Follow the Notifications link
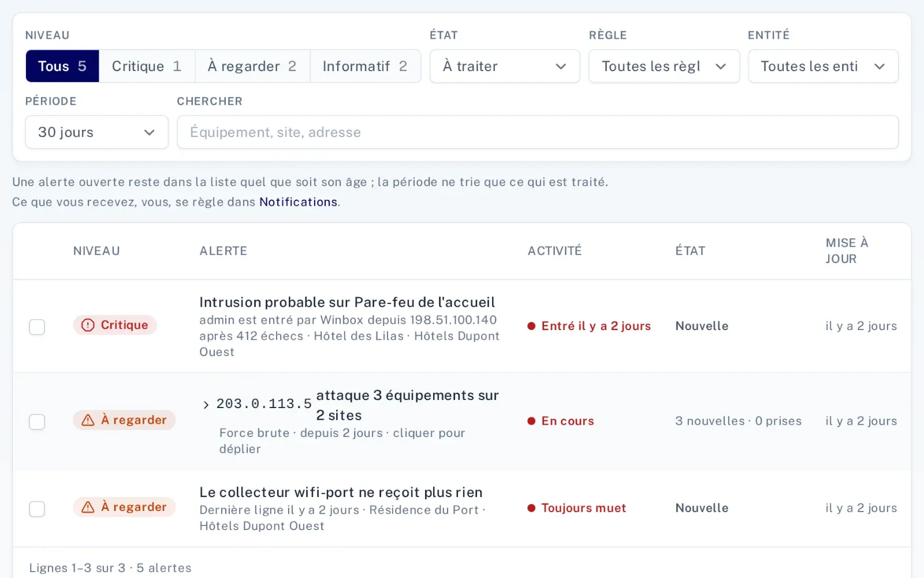This screenshot has height=578, width=924. tap(298, 202)
